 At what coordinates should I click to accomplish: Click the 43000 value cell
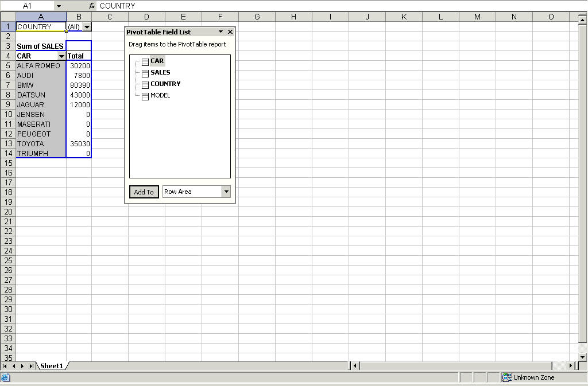[x=79, y=95]
